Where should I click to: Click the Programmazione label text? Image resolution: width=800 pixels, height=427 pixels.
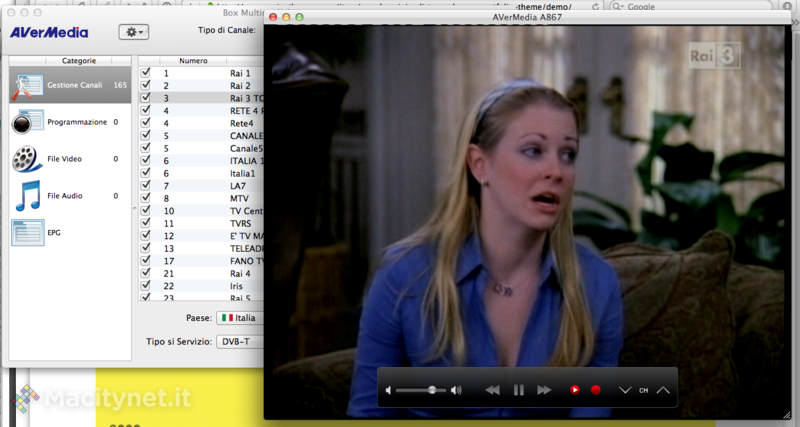point(77,122)
